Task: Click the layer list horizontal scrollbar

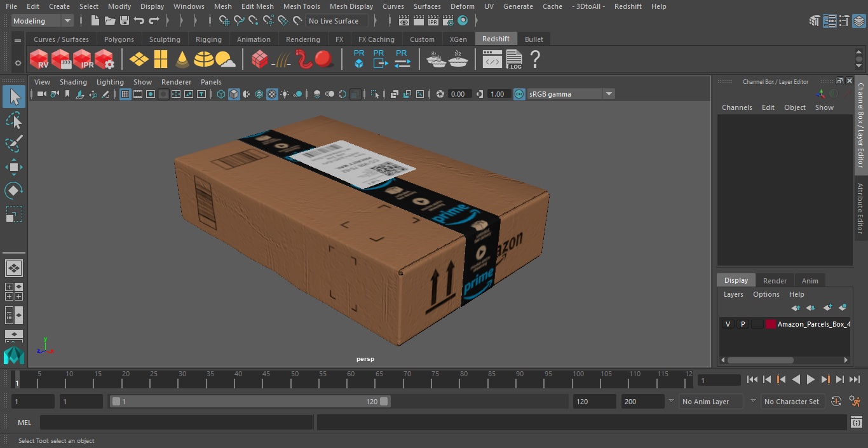Action: point(760,360)
